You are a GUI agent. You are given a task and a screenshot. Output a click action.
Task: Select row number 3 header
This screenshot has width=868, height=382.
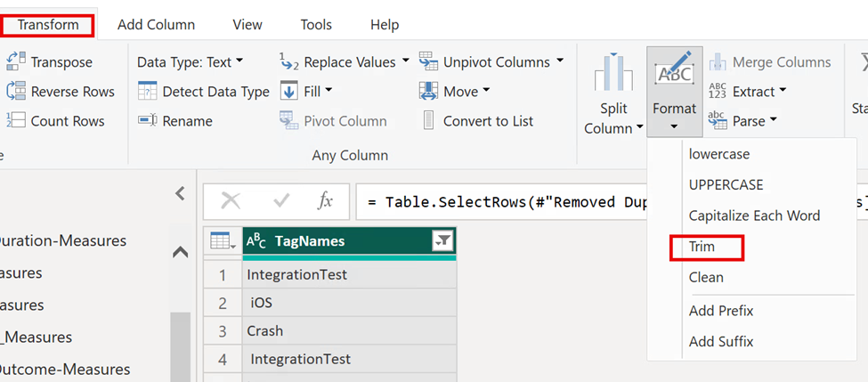(x=223, y=331)
